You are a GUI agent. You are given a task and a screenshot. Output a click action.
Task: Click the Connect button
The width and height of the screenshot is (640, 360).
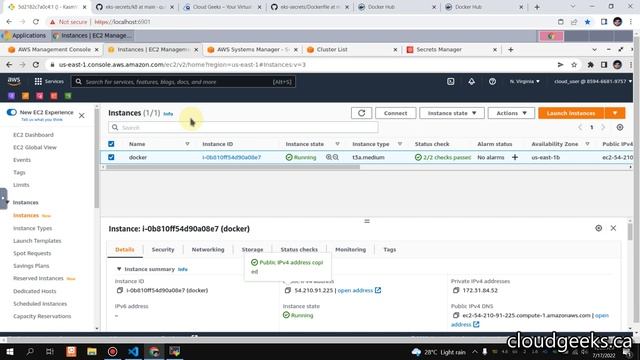point(395,113)
